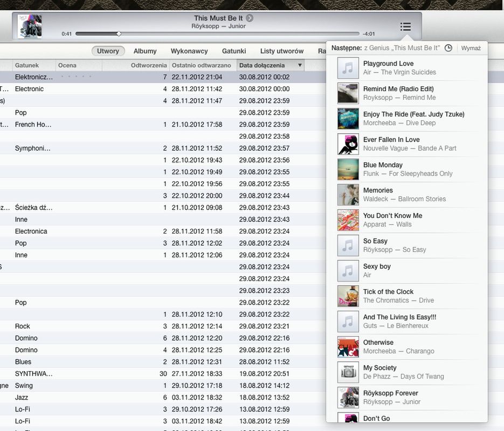Sort by Odtworzenia column header
Screen dimensions: 504x431
[136, 65]
